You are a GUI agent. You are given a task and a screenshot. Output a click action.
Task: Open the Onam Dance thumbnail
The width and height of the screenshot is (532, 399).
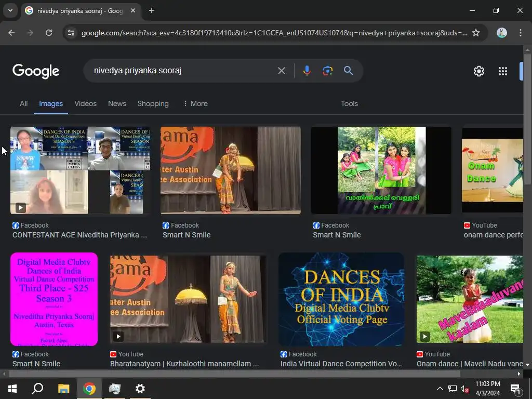[x=493, y=170]
